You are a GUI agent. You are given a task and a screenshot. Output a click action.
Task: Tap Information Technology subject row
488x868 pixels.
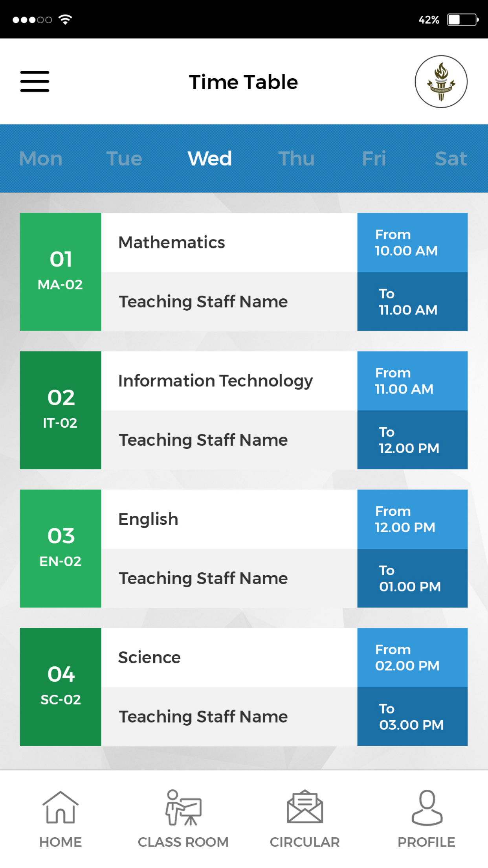click(x=229, y=381)
